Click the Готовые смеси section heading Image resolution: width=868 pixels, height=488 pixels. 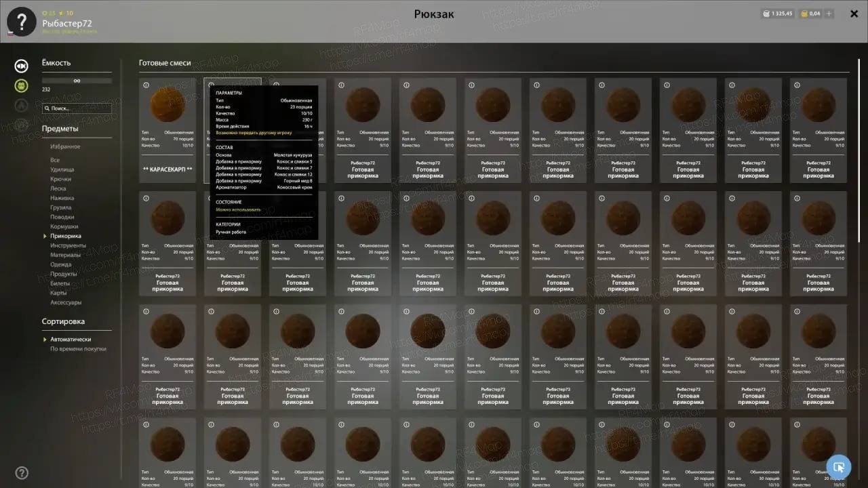(165, 63)
